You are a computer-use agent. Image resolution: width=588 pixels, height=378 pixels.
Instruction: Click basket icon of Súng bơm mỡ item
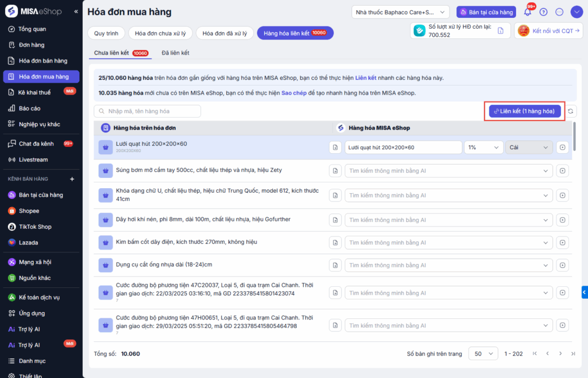point(106,171)
